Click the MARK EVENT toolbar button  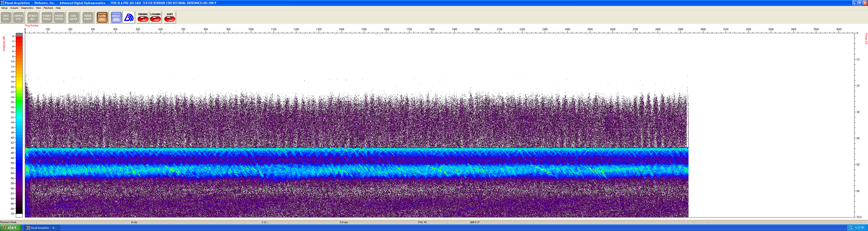88,18
